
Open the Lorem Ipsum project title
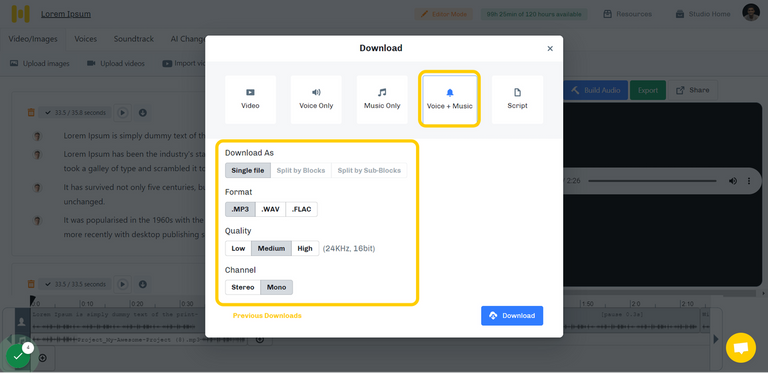[66, 14]
